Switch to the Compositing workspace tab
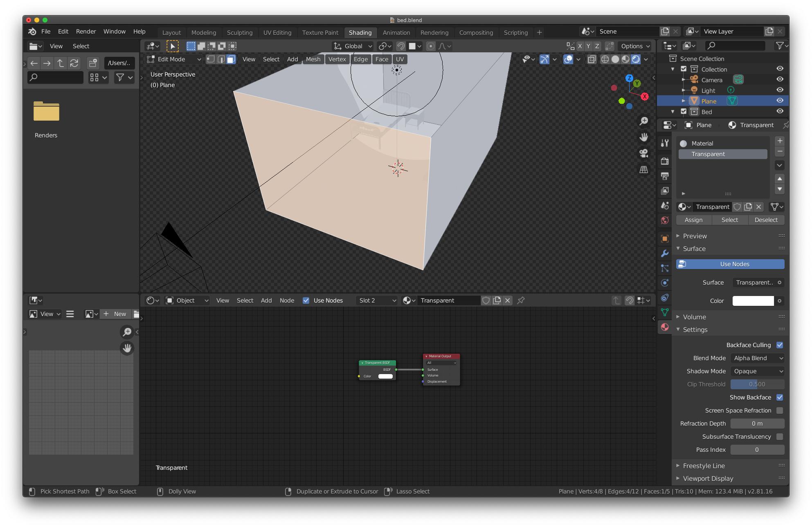Viewport: 812px width, 527px height. pyautogui.click(x=476, y=33)
